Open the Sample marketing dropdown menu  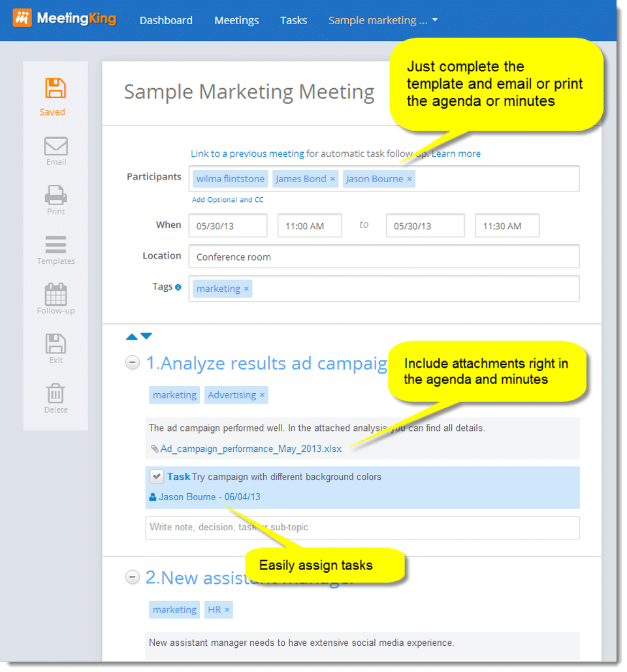coord(383,20)
